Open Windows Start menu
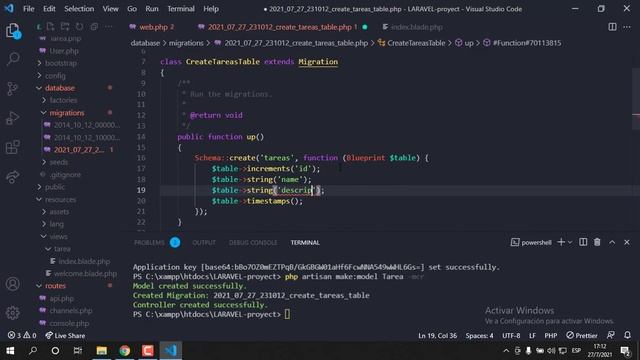The width and height of the screenshot is (640, 360). pyautogui.click(x=10, y=351)
